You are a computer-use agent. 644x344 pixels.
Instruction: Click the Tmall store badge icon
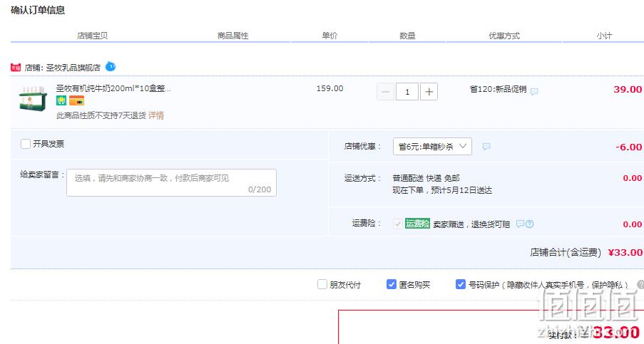16,67
